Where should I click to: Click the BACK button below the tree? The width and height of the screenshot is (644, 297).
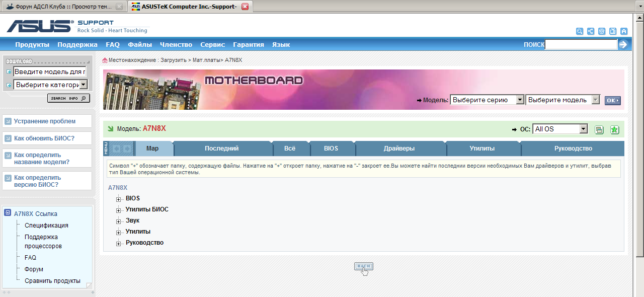363,266
